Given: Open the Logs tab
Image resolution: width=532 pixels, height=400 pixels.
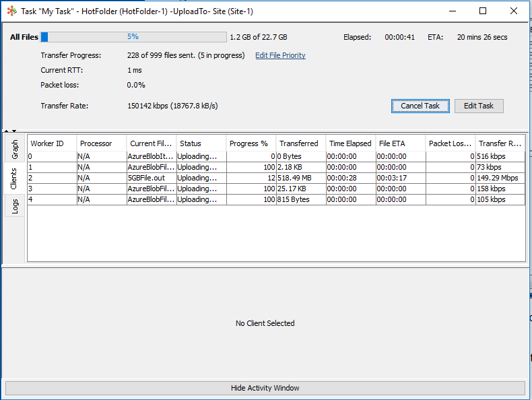Looking at the screenshot, I should pyautogui.click(x=15, y=207).
